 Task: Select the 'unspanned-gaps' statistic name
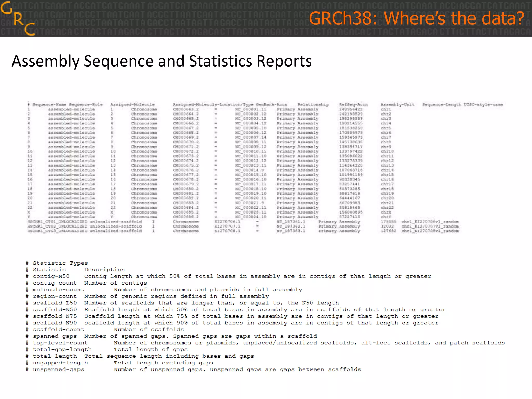click(x=58, y=370)
